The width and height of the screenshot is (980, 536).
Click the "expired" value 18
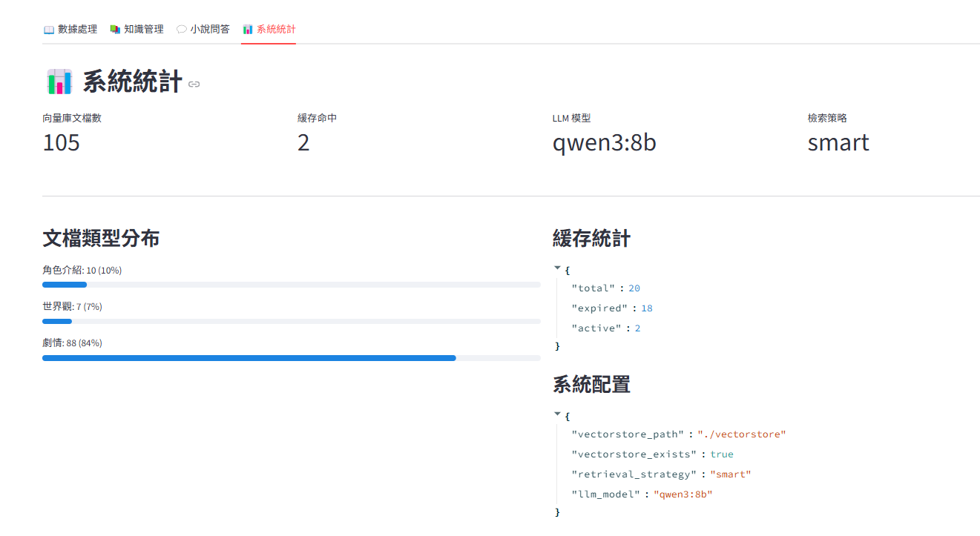(x=647, y=308)
